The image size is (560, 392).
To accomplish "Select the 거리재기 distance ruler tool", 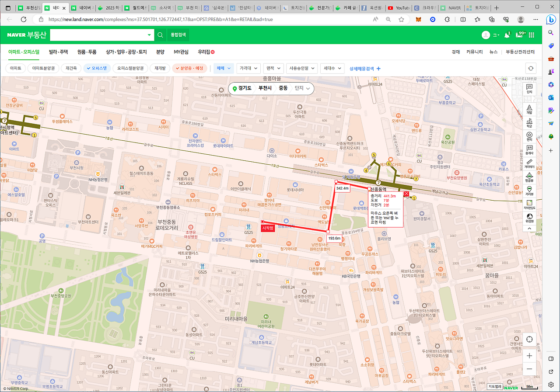I will 529,163.
